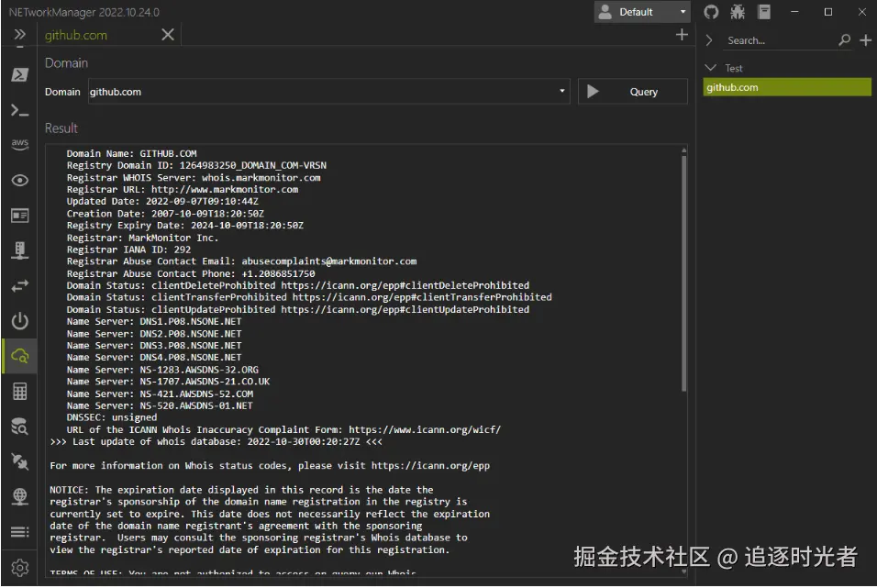Open the ARP Table list icon
The height and width of the screenshot is (588, 877).
click(x=19, y=531)
